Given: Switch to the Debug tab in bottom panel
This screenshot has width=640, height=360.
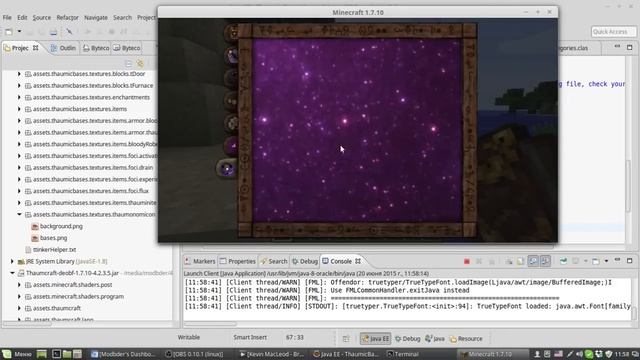Looking at the screenshot, I should (x=305, y=261).
